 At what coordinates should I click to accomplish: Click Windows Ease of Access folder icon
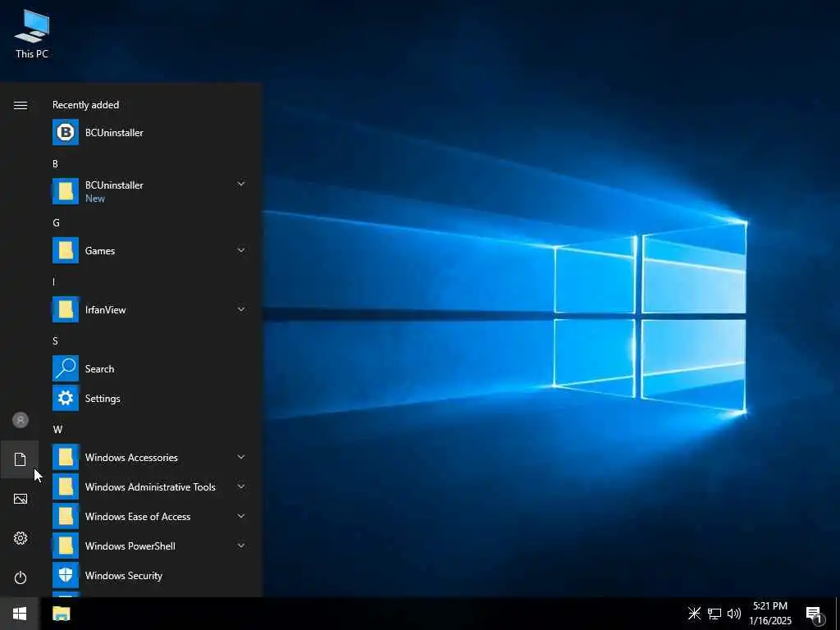click(x=66, y=517)
